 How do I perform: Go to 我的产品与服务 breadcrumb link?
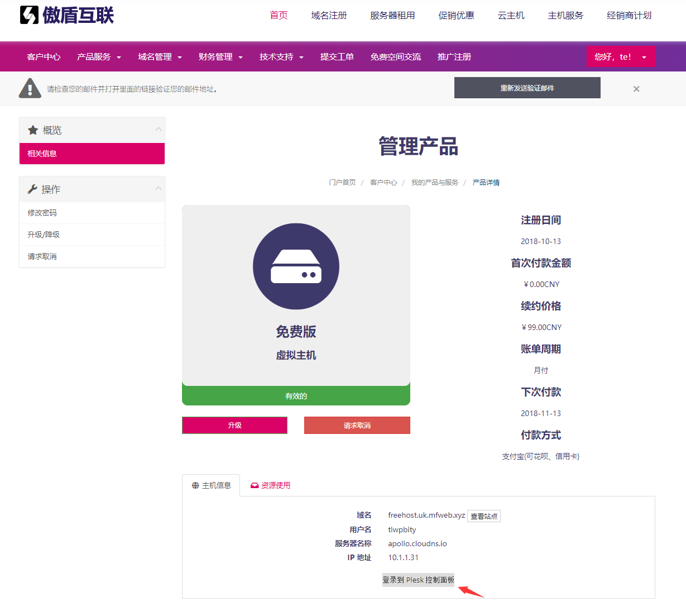(x=435, y=183)
